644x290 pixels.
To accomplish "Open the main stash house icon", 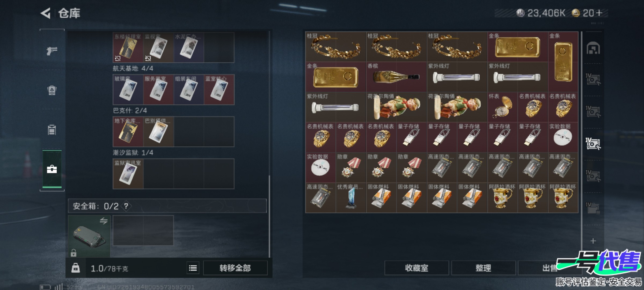I will (593, 48).
